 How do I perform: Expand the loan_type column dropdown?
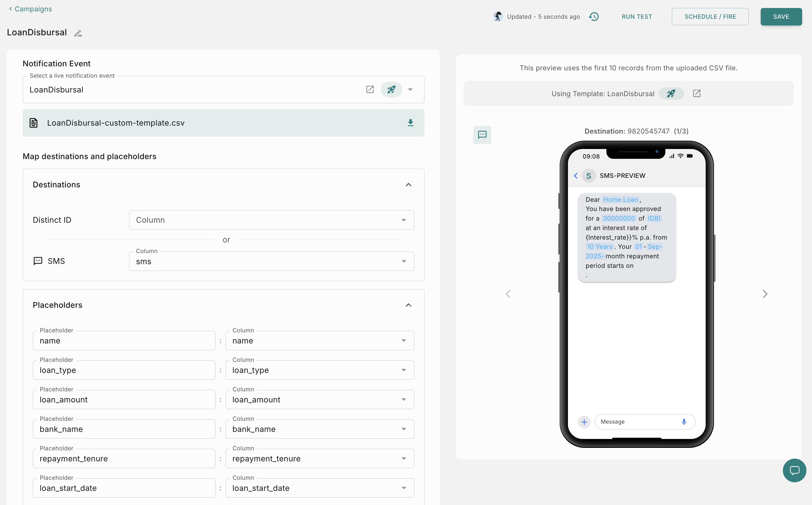click(x=319, y=370)
